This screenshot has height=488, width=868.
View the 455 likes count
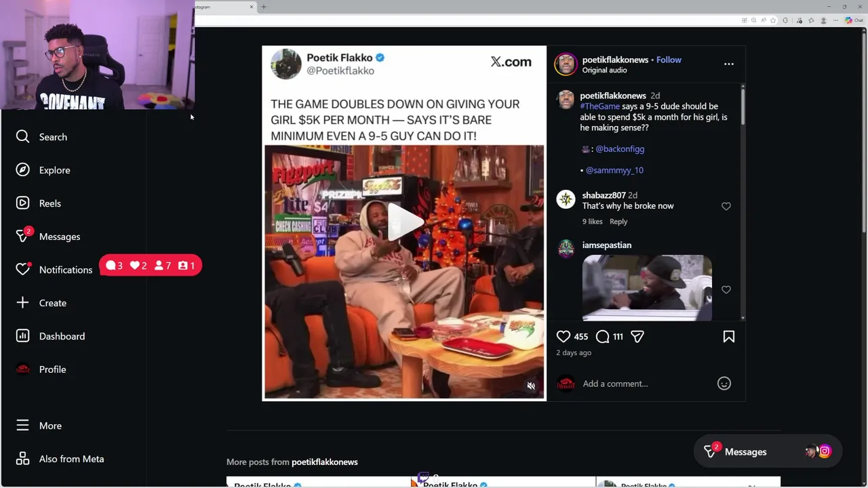tap(580, 337)
